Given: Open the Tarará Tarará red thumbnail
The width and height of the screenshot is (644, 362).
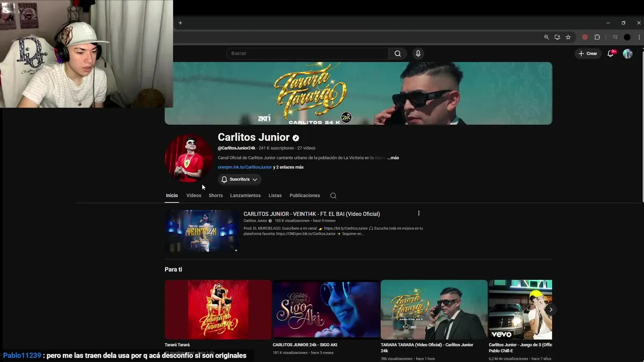Looking at the screenshot, I should pyautogui.click(x=218, y=310).
